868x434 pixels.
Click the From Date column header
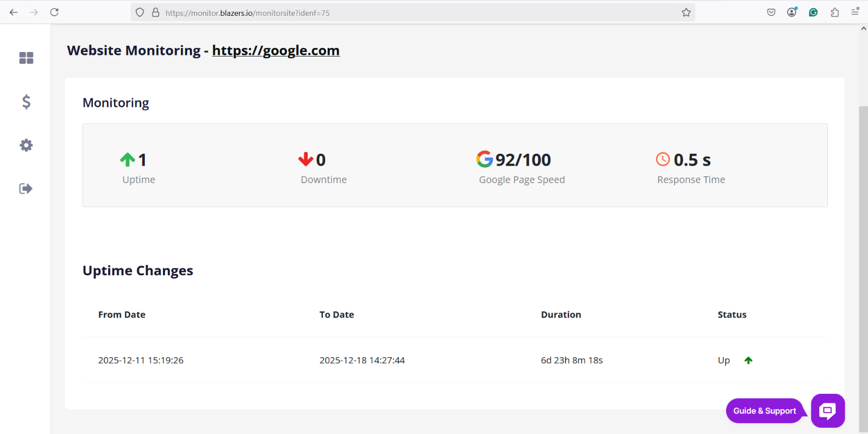tap(122, 315)
